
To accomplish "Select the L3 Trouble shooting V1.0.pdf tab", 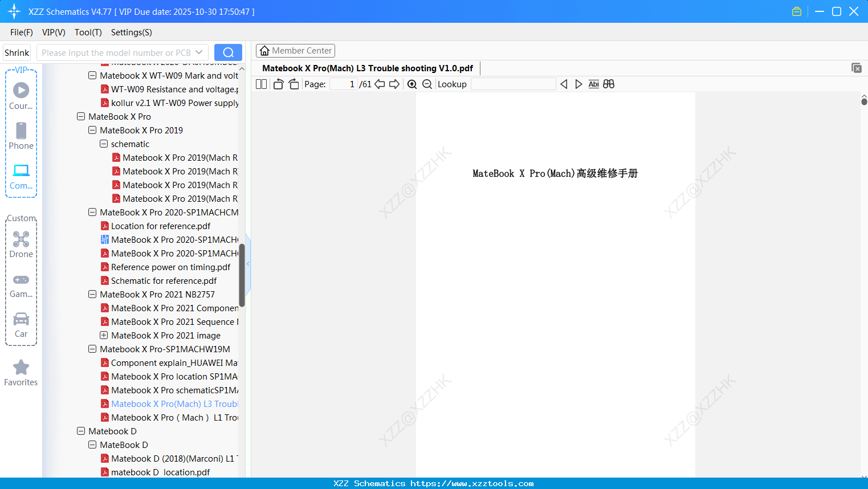I will pos(368,68).
